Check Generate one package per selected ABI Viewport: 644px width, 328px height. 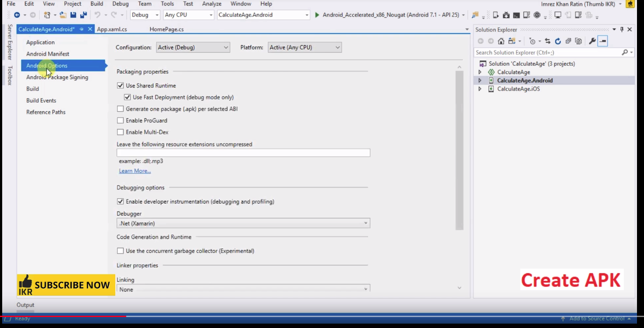click(120, 109)
